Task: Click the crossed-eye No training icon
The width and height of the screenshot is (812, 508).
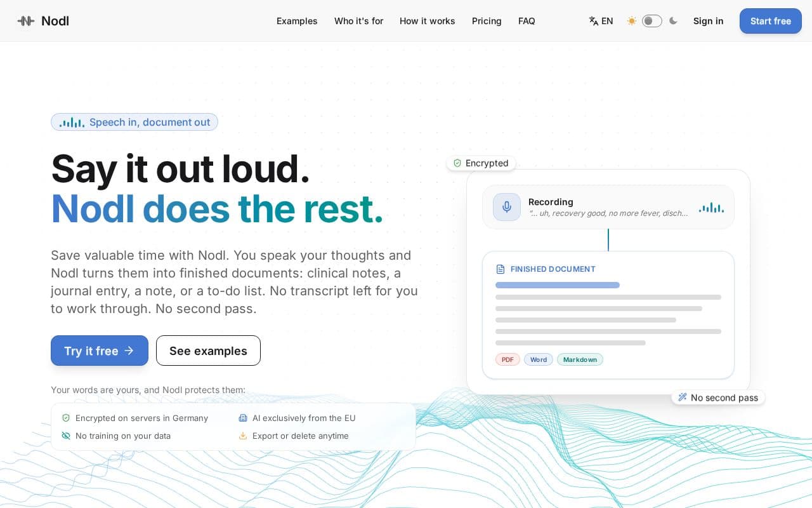Action: [66, 436]
